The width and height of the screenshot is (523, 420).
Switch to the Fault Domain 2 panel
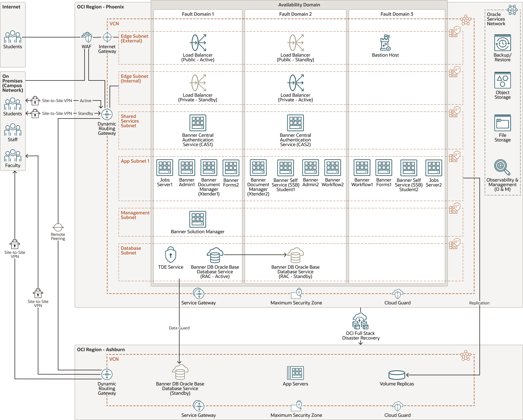pos(295,14)
